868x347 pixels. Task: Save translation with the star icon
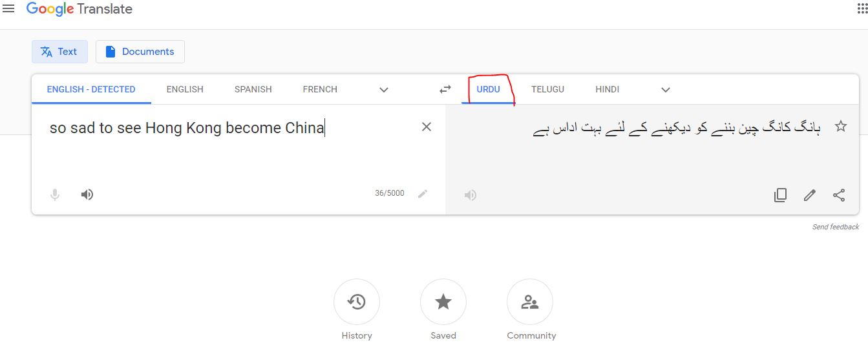pyautogui.click(x=841, y=127)
